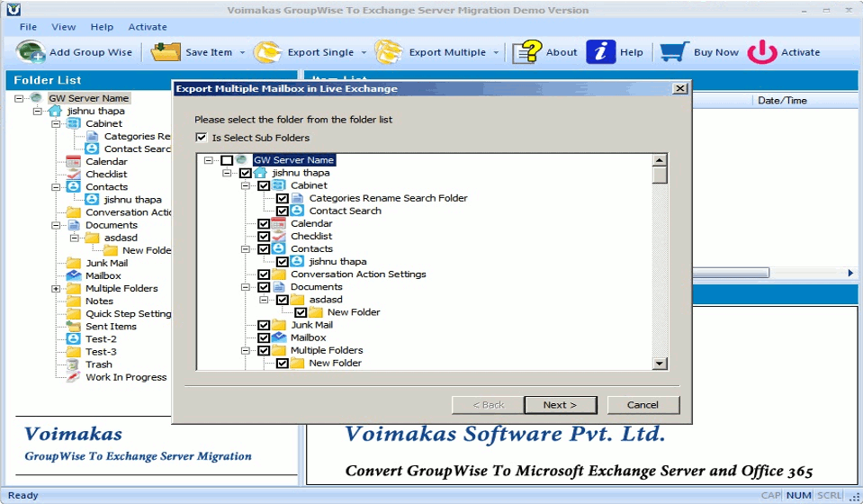
Task: Uncheck Categories Rename Search Folder checkbox
Action: click(x=283, y=198)
